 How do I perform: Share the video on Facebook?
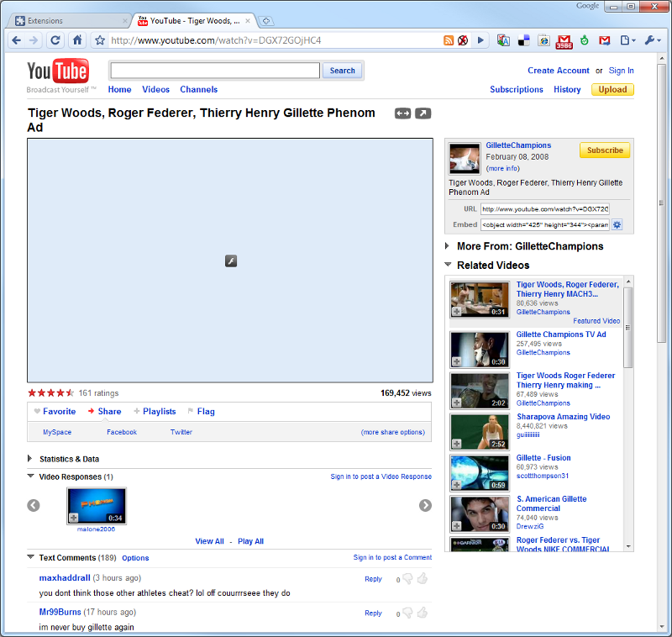tap(122, 432)
